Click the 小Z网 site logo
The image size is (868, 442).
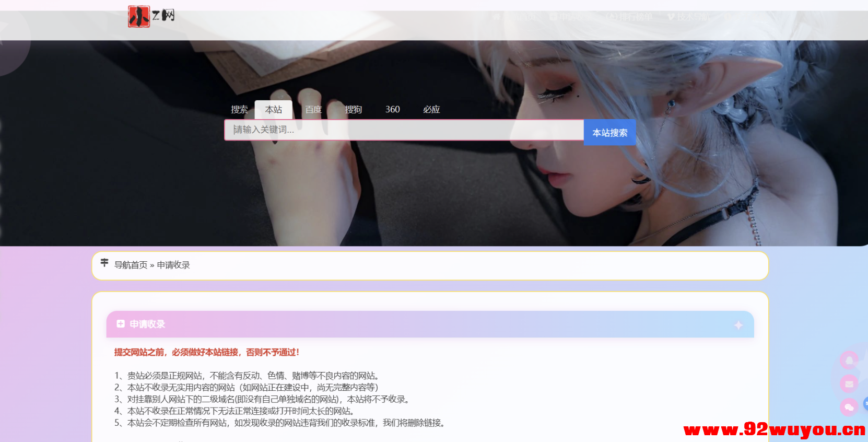coord(151,16)
